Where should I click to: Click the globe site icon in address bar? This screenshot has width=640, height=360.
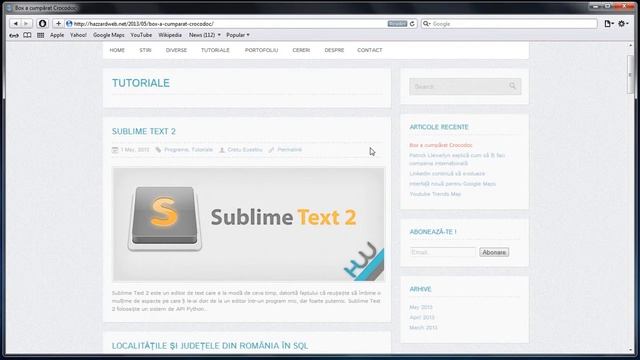[x=69, y=24]
